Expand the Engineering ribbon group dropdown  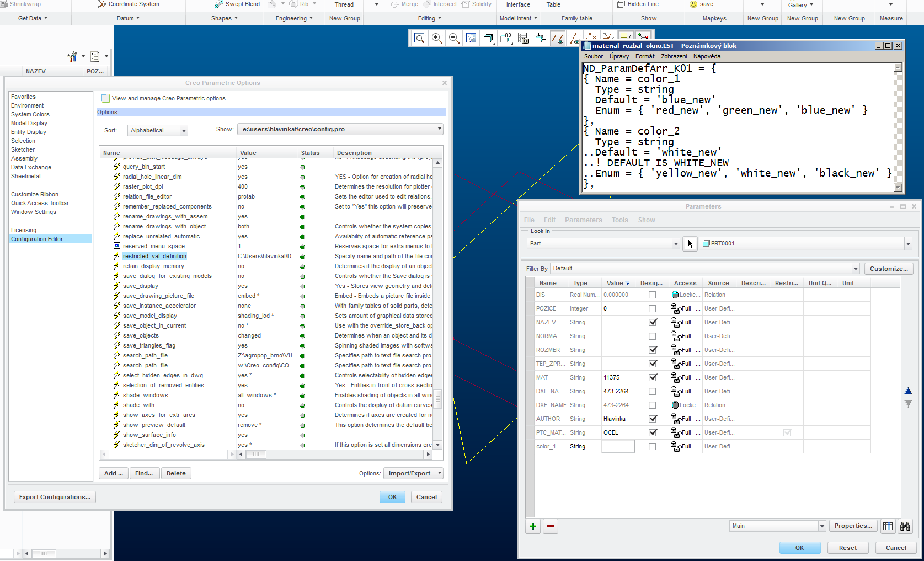point(295,18)
